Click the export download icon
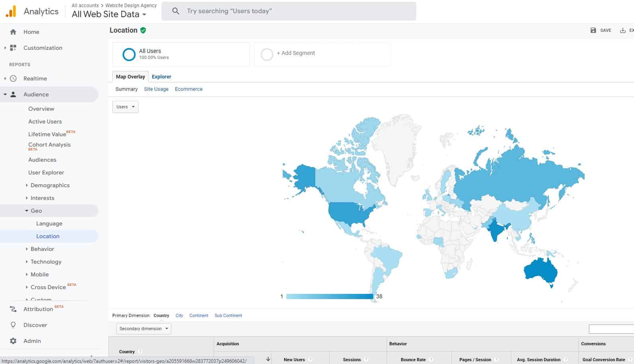This screenshot has width=634, height=364. point(622,30)
